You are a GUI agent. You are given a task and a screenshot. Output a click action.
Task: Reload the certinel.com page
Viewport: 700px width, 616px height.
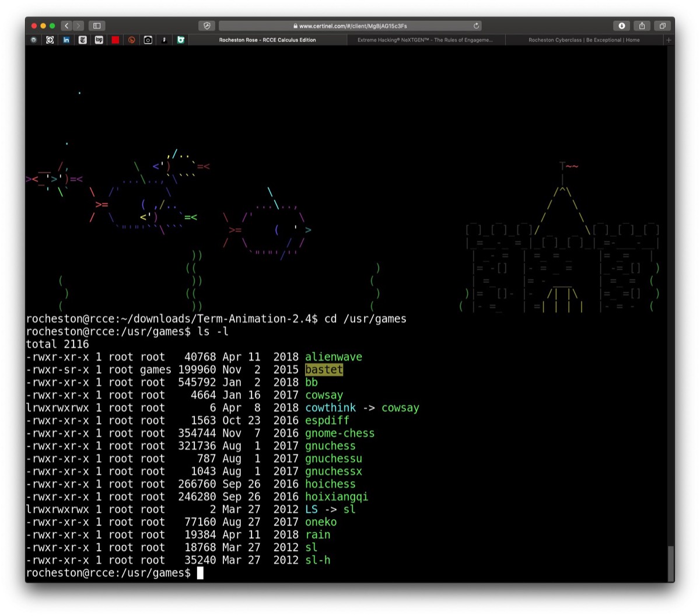477,26
